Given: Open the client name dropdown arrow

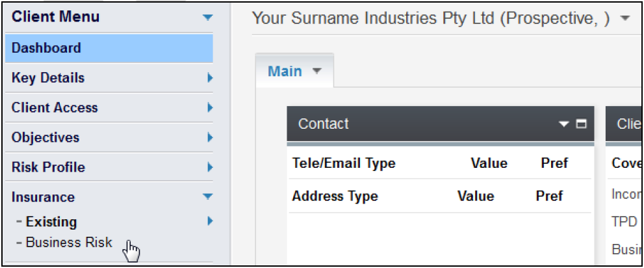Looking at the screenshot, I should [x=625, y=18].
